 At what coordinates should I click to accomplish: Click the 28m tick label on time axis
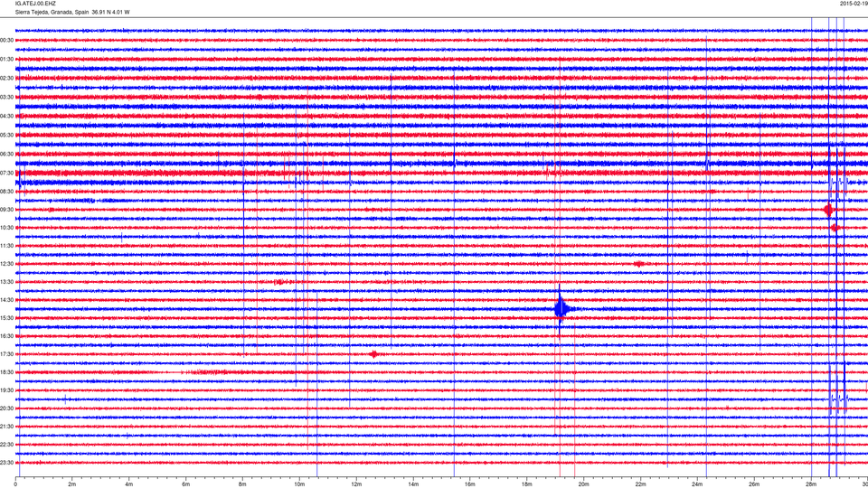(x=811, y=484)
